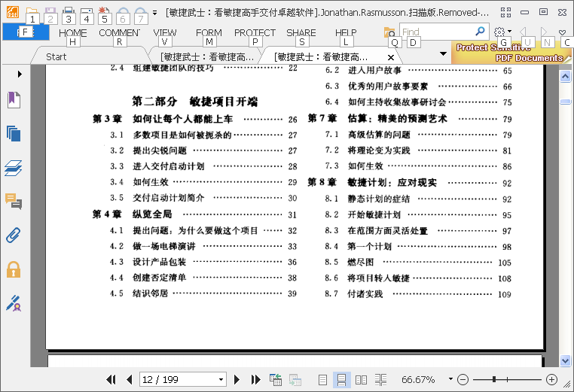Toggle facing pages view
This screenshot has height=392, width=574.
point(362,380)
